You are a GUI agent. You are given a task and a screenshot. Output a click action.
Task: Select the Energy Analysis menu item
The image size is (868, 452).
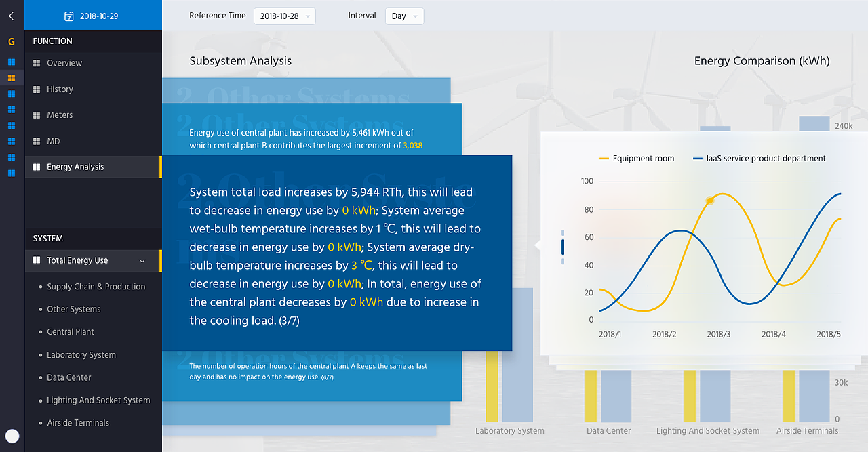pos(75,167)
